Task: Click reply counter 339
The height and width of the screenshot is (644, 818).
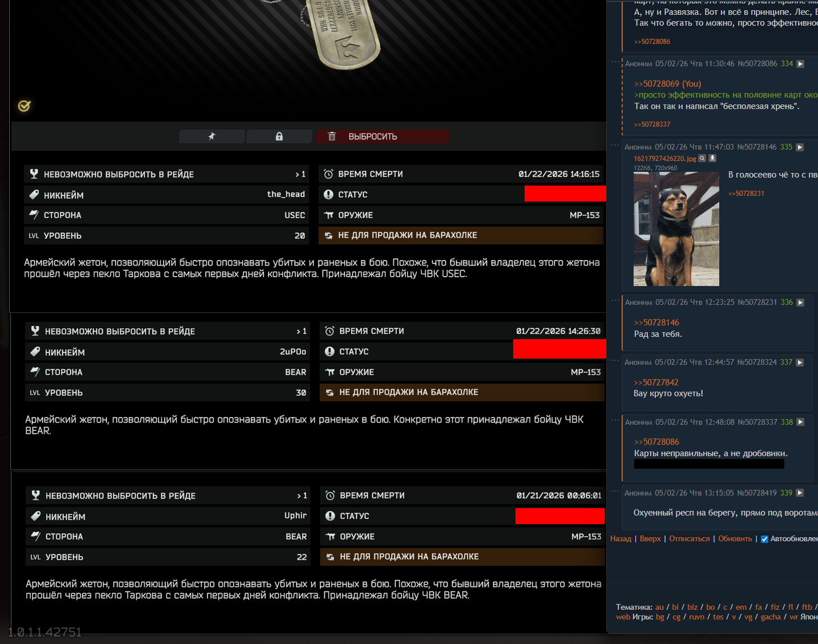Action: tap(786, 493)
